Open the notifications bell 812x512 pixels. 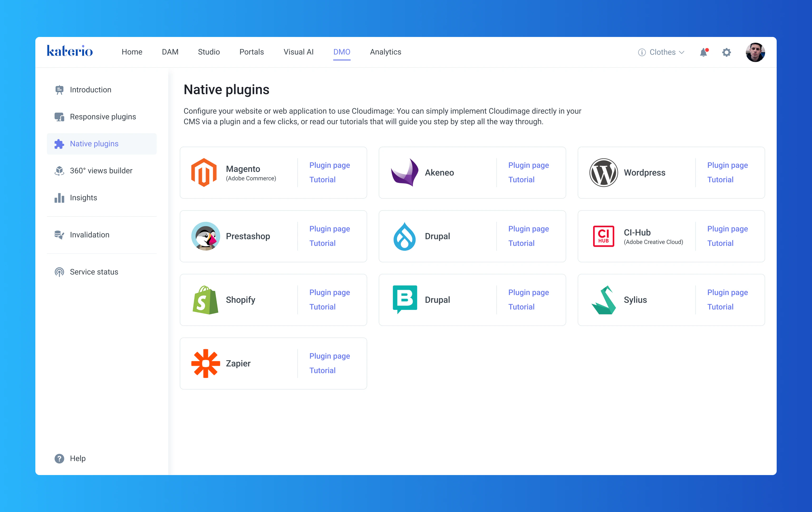pos(703,52)
